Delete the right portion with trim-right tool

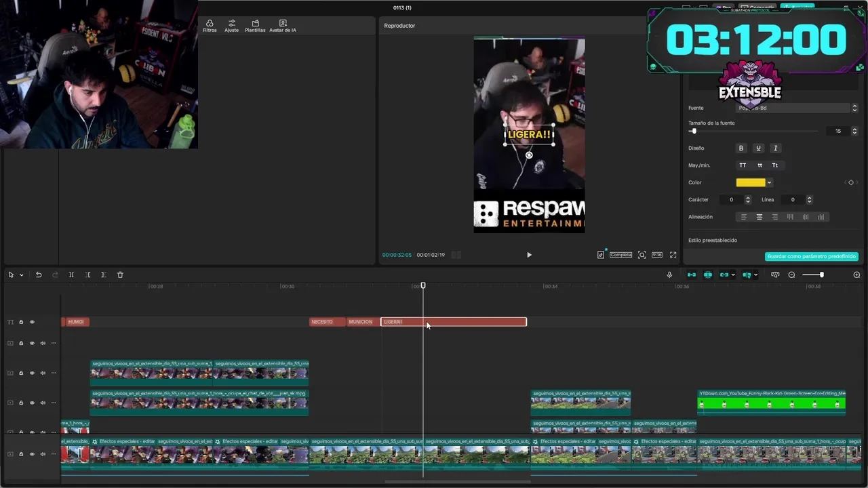coord(103,274)
